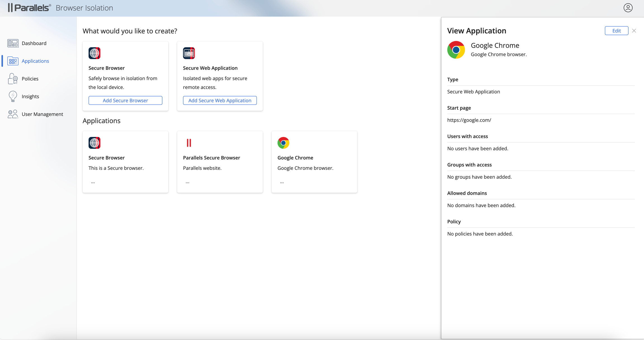Click the Secure Browser application card icon
The image size is (644, 340).
click(x=94, y=143)
